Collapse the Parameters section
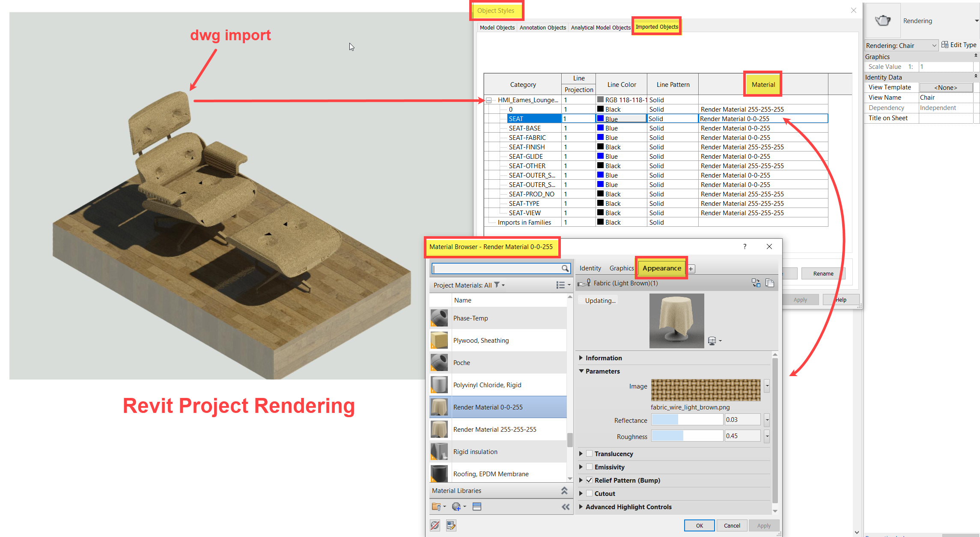This screenshot has width=980, height=537. tap(581, 371)
